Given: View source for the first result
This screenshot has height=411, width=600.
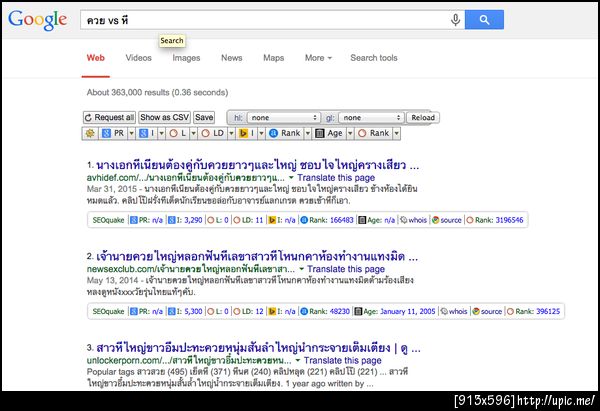Looking at the screenshot, I should [x=447, y=220].
